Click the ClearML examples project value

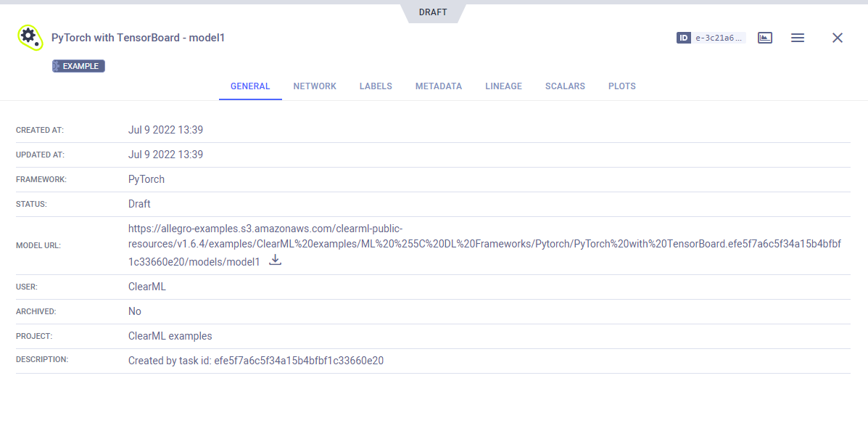pyautogui.click(x=170, y=336)
